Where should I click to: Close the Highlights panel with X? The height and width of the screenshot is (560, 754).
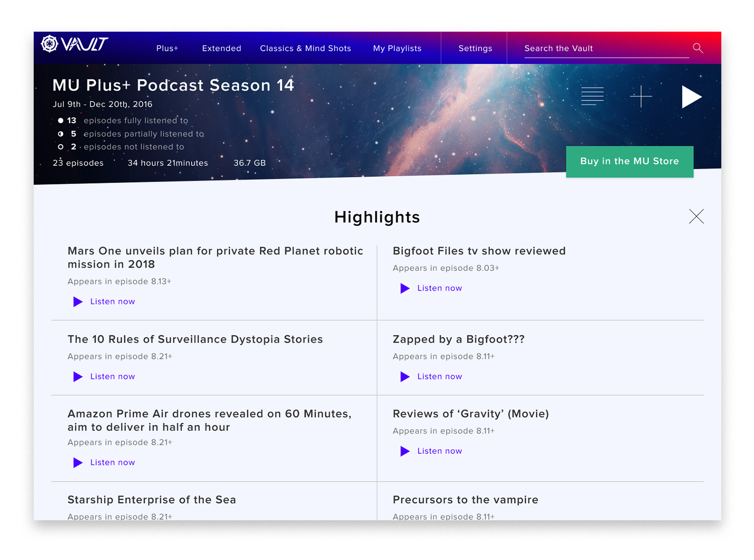pyautogui.click(x=696, y=216)
